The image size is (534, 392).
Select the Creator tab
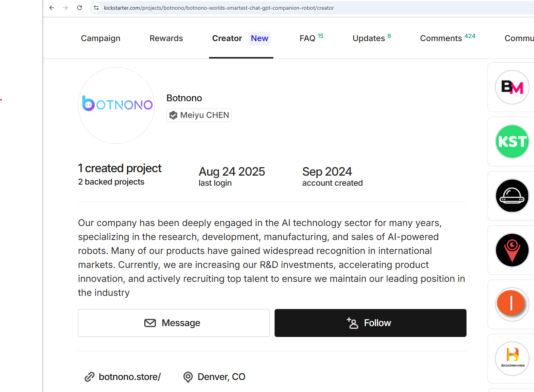click(x=227, y=38)
